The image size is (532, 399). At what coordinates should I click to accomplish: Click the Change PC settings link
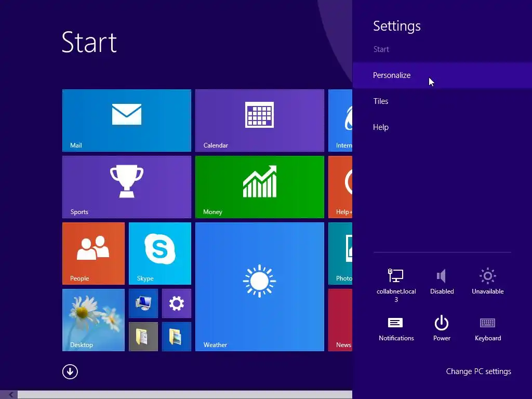478,371
